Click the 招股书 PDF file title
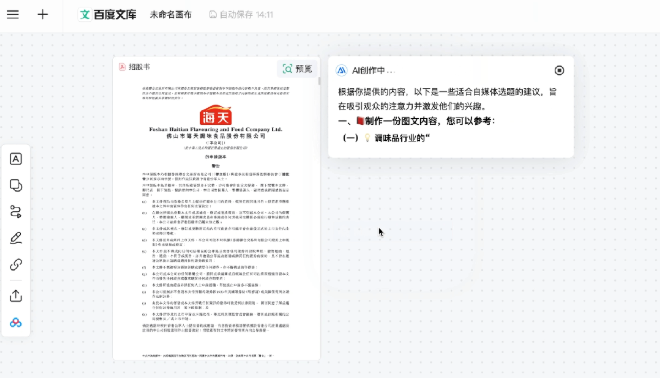The width and height of the screenshot is (661, 378). tap(139, 67)
